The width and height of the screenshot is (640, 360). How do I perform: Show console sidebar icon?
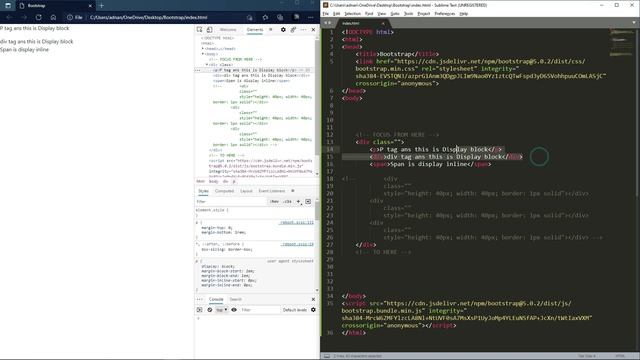[x=200, y=310]
